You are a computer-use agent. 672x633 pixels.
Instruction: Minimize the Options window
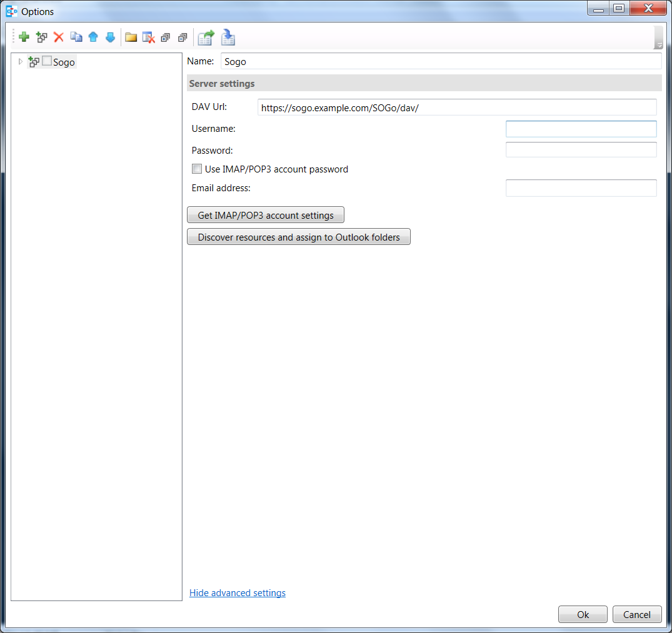(598, 9)
